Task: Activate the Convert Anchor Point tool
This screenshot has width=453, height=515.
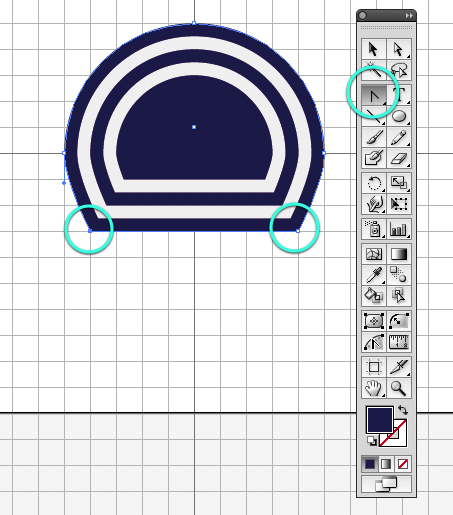Action: (374, 96)
